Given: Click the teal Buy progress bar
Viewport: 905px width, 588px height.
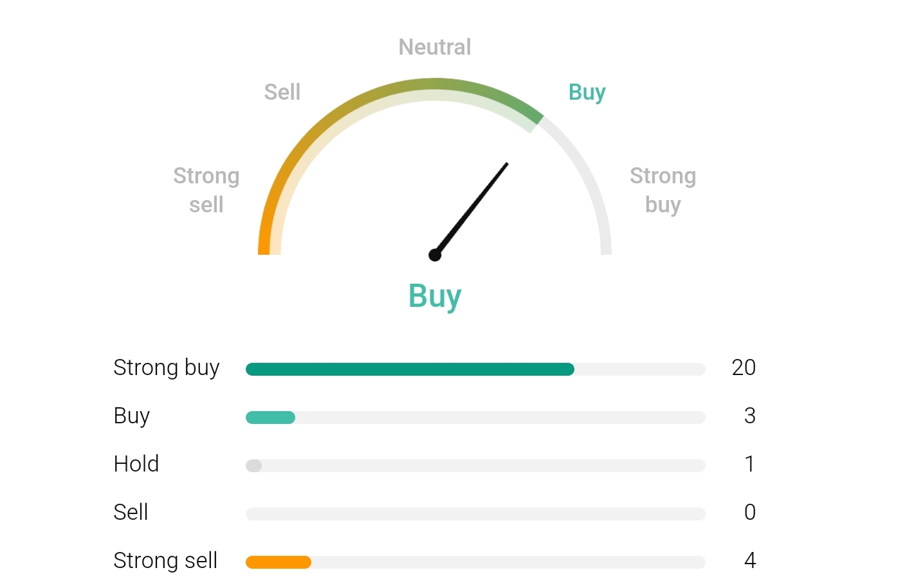Looking at the screenshot, I should (270, 418).
